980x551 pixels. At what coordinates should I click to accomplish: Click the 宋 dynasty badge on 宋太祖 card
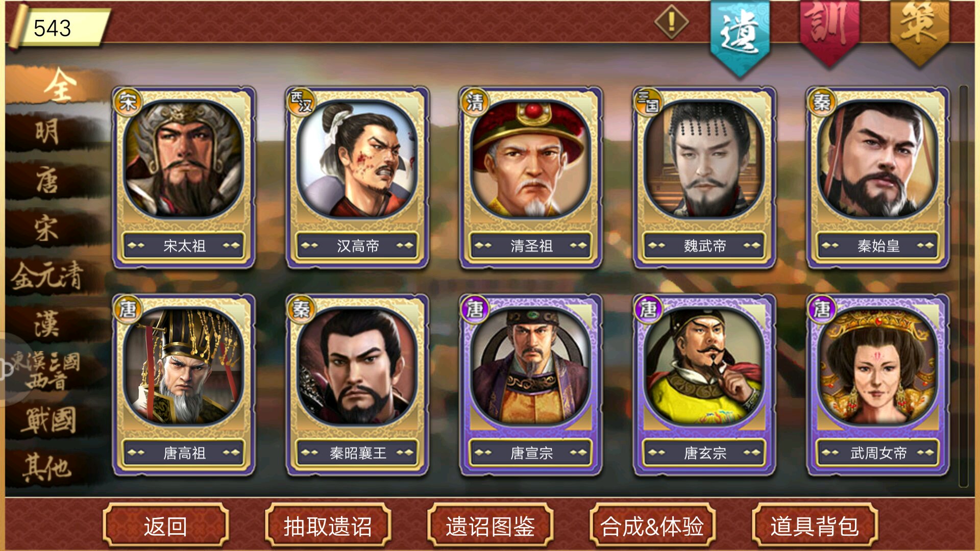click(x=127, y=102)
